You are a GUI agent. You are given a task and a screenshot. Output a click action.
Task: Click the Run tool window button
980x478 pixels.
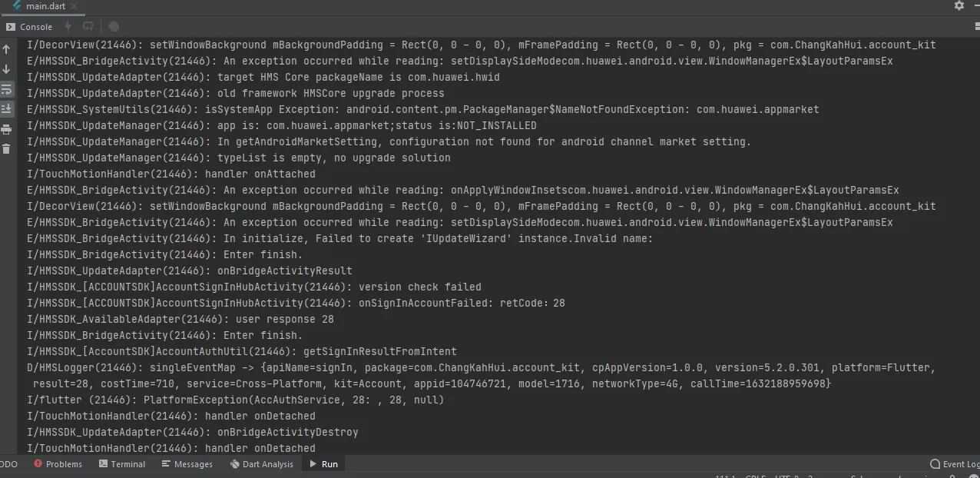323,464
